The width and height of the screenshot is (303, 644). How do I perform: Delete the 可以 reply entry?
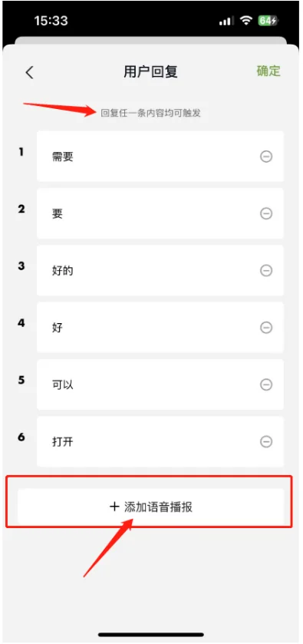pos(266,385)
